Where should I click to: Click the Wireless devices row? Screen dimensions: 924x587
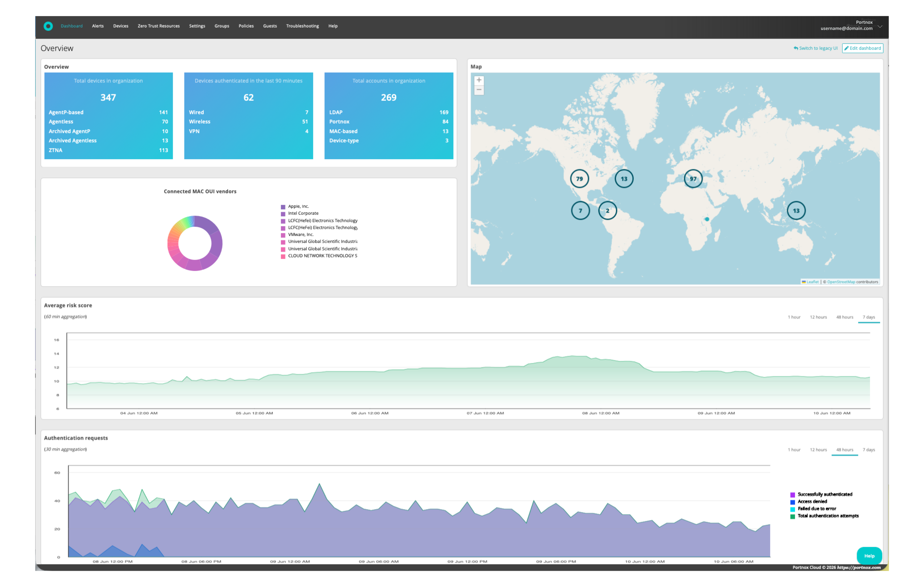pos(248,122)
